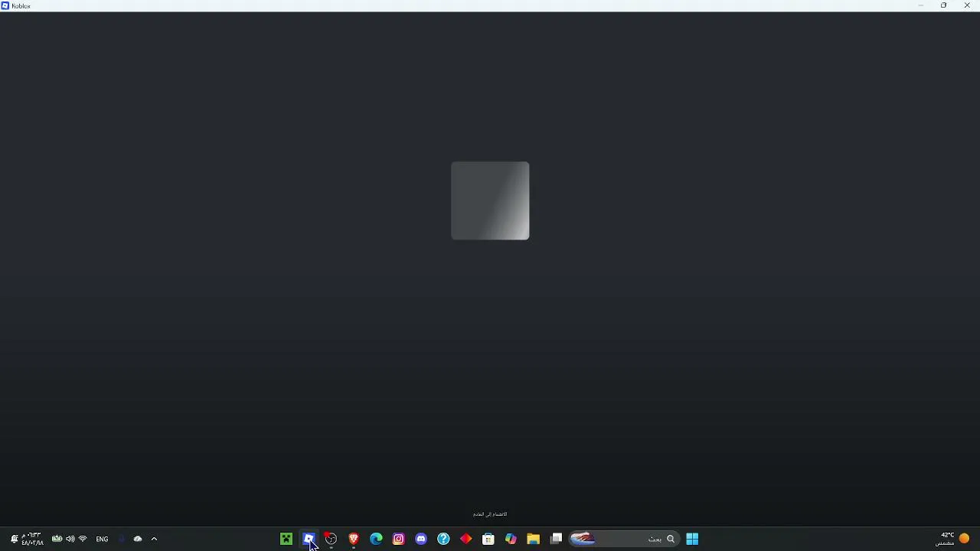
Task: Click the Roblox loading logo tile
Action: coord(490,201)
